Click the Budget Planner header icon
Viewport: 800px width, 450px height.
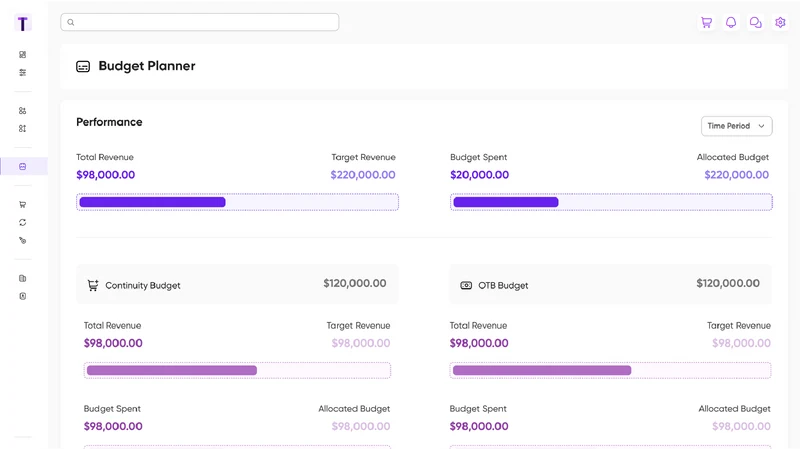tap(83, 66)
